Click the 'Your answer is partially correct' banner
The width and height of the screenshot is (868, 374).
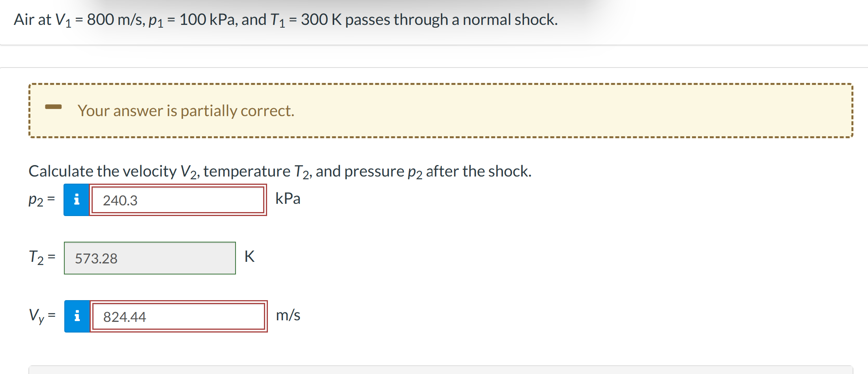click(434, 111)
